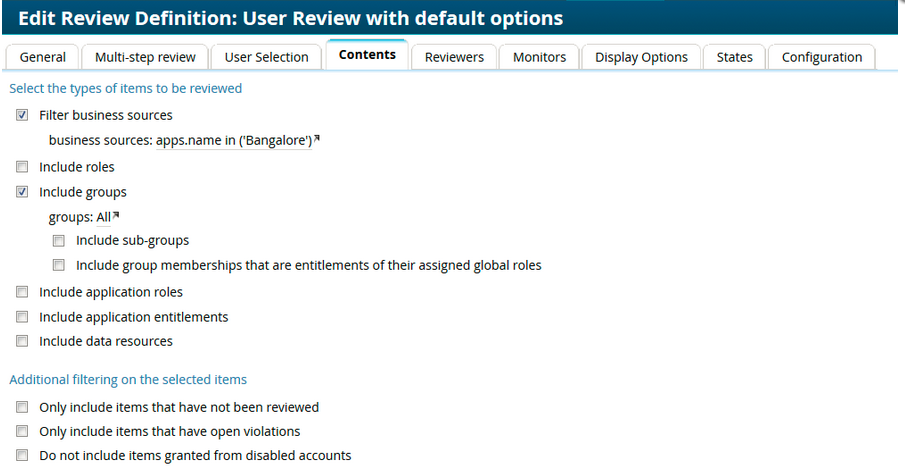Go to the User Selection tab
905x474 pixels.
(266, 57)
